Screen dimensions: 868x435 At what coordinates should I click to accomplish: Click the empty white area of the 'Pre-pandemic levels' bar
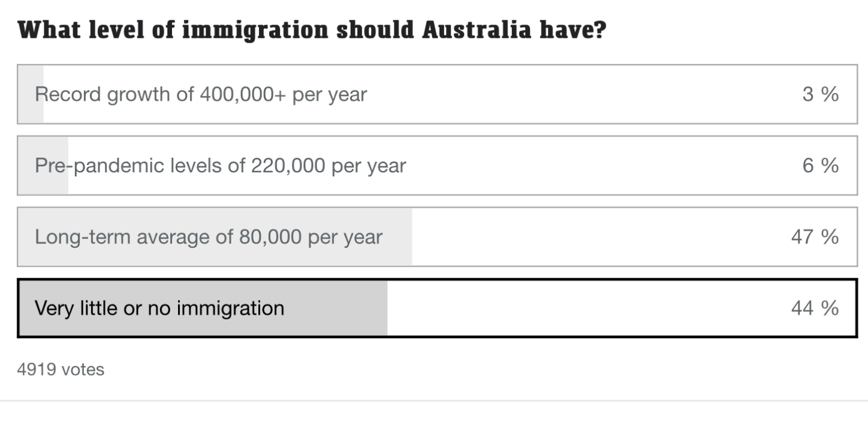[599, 166]
